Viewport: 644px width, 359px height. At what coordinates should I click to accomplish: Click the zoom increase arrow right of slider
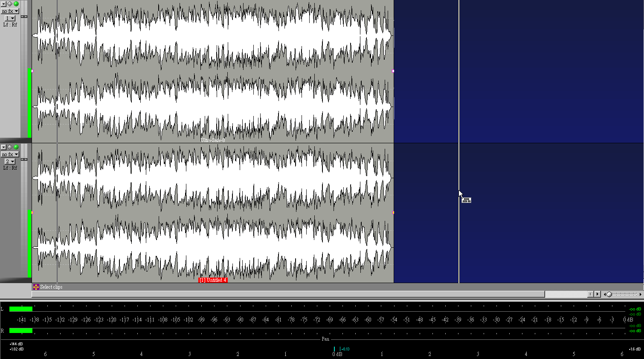[x=640, y=294]
